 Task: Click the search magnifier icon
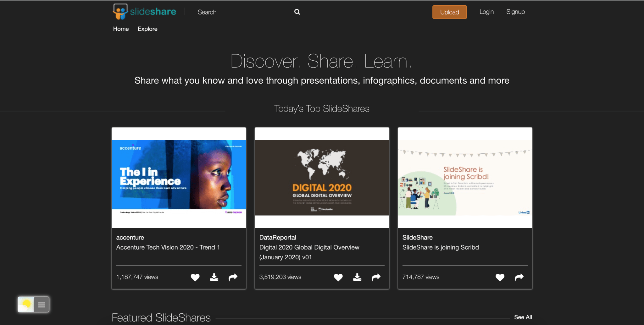(297, 12)
